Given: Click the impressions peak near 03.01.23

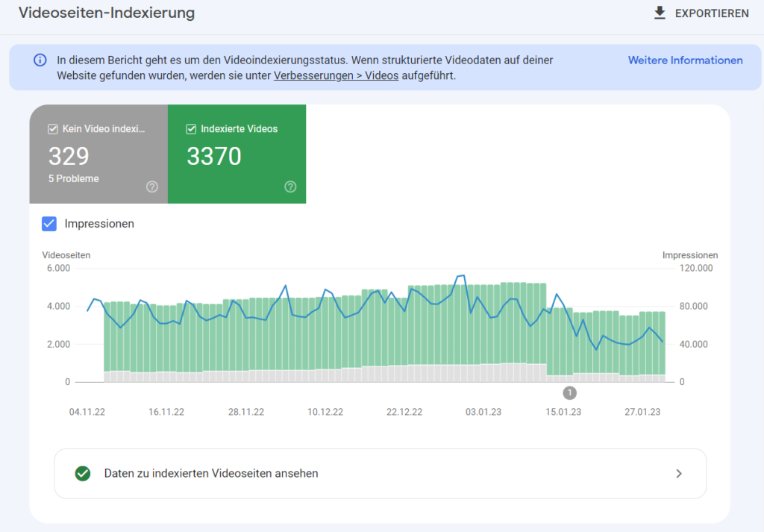Looking at the screenshot, I should pos(461,276).
